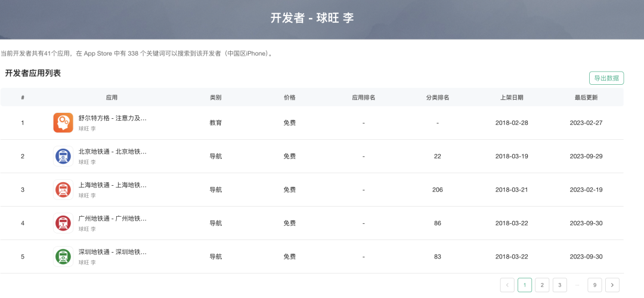Jump to page 9 in pagination
Viewport: 644px width, 298px height.
[595, 285]
